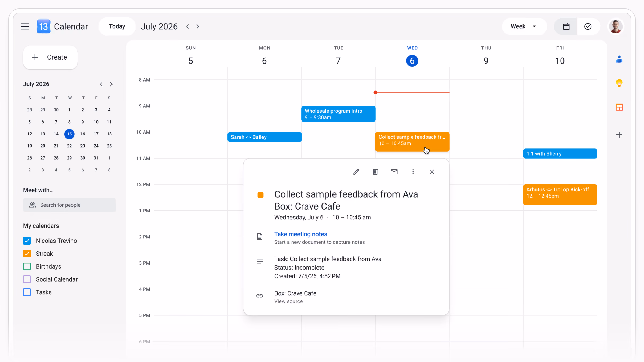644x362 pixels.
Task: Close the event details popup
Action: [432, 172]
